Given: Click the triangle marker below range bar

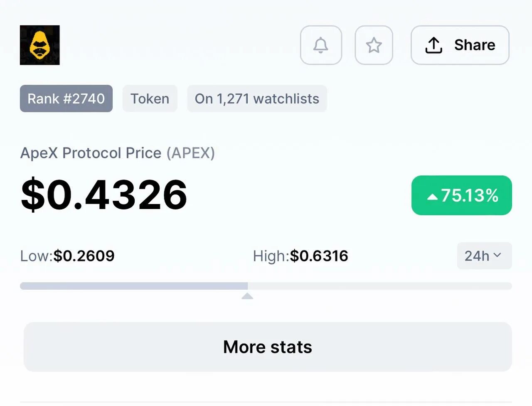Looking at the screenshot, I should coord(247,296).
